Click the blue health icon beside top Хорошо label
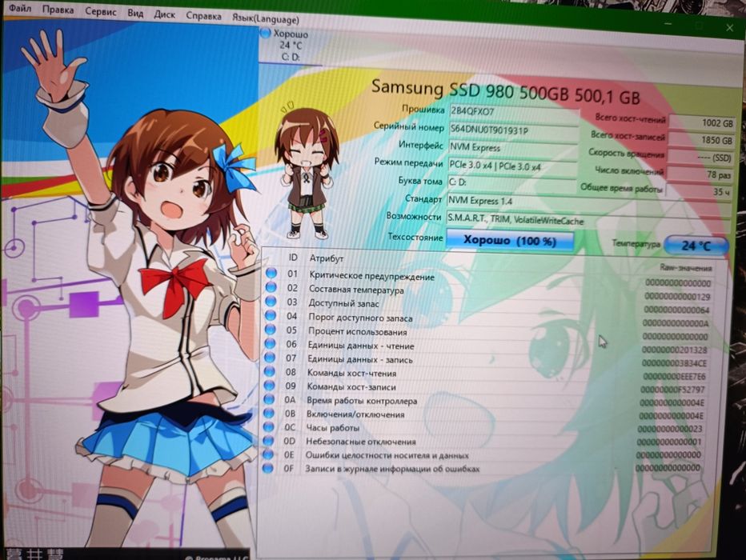 tap(265, 33)
